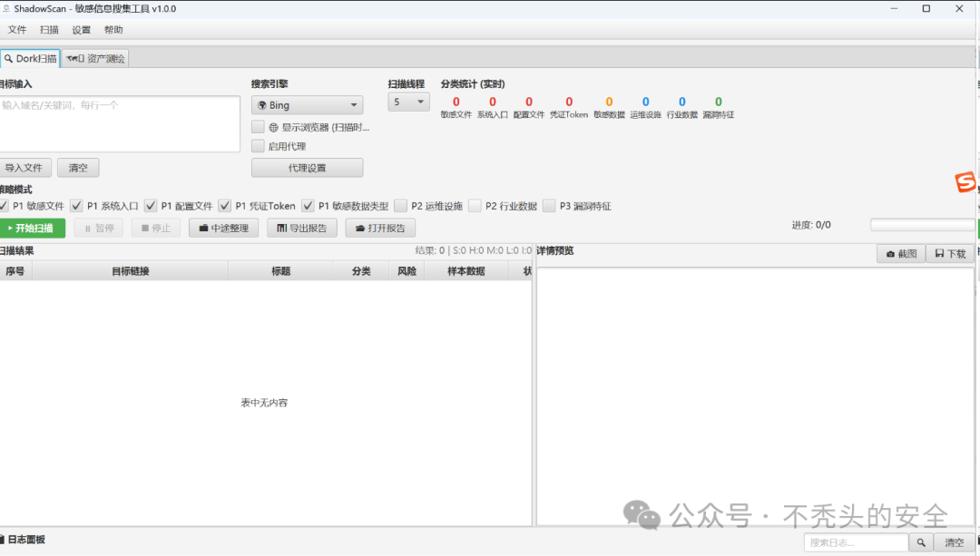
Task: Uncheck P1 敏感文件 strategy
Action: [x=4, y=206]
